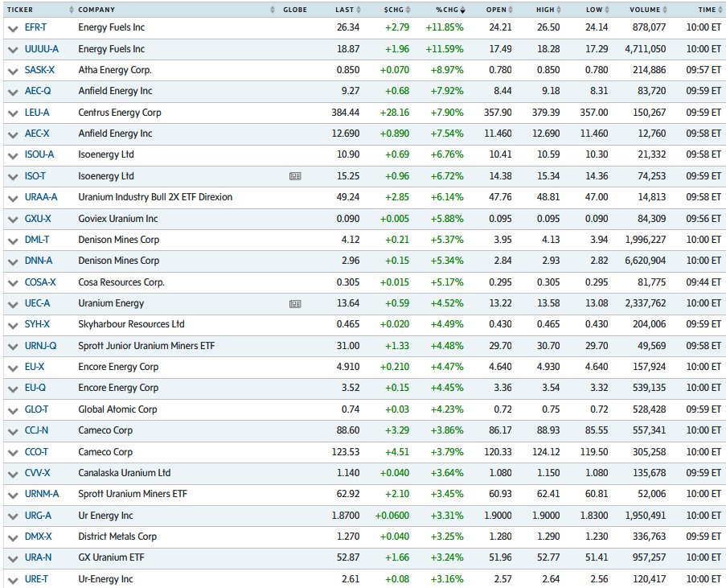Sort the table by OPEN column header
The height and width of the screenshot is (588, 726).
pyautogui.click(x=496, y=10)
